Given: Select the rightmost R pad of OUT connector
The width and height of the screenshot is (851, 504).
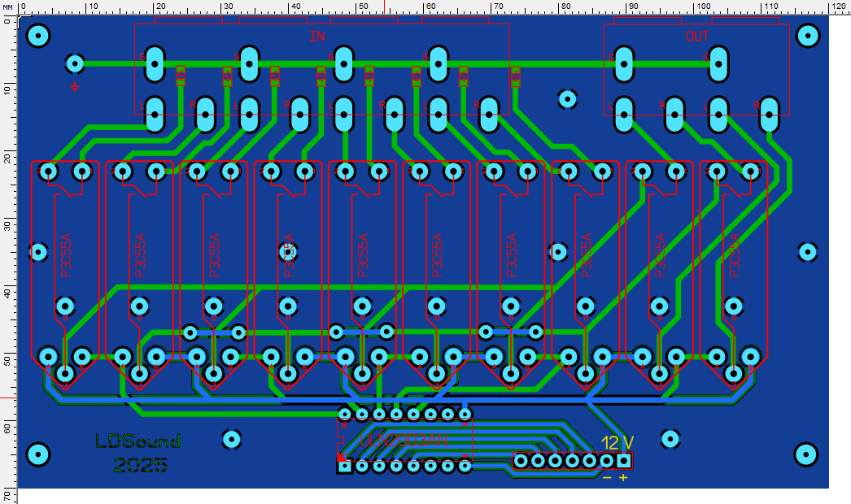Looking at the screenshot, I should click(769, 115).
